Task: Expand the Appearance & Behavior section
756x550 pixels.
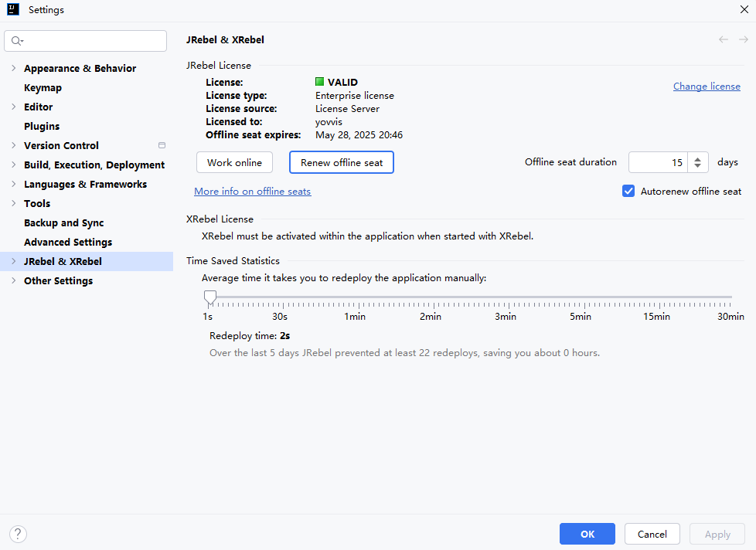Action: tap(13, 68)
